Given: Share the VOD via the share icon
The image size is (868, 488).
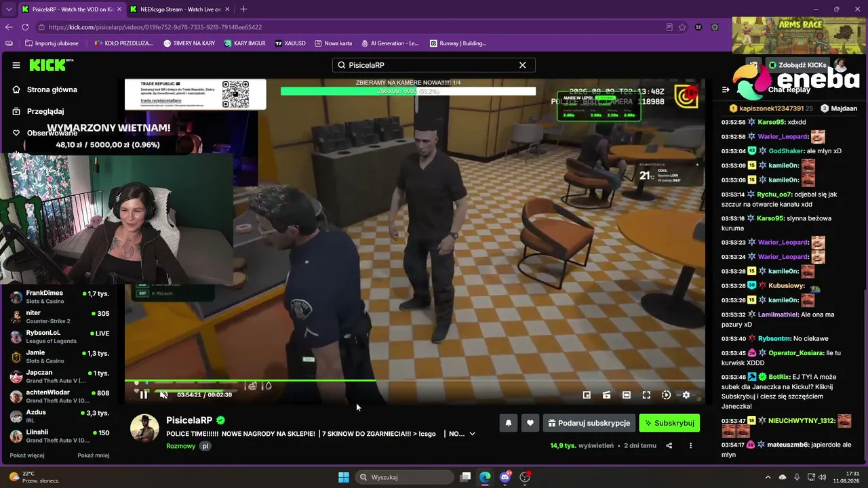Looking at the screenshot, I should tap(669, 446).
